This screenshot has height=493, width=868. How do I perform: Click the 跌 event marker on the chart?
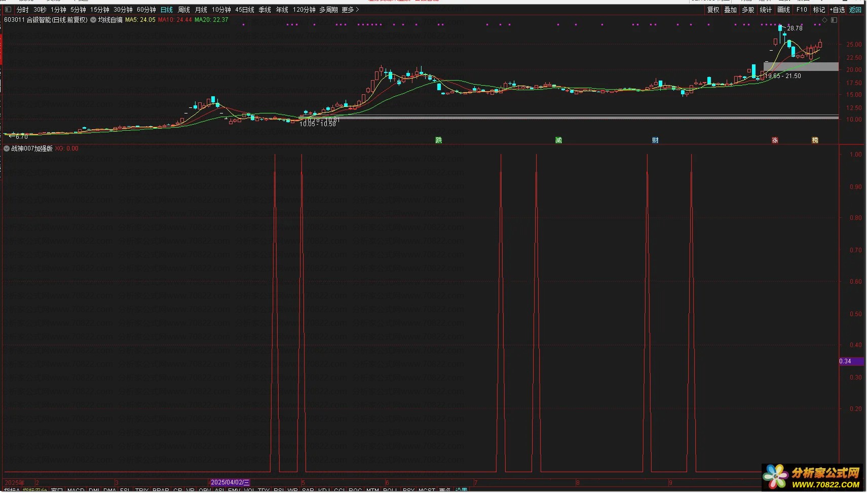click(x=439, y=140)
